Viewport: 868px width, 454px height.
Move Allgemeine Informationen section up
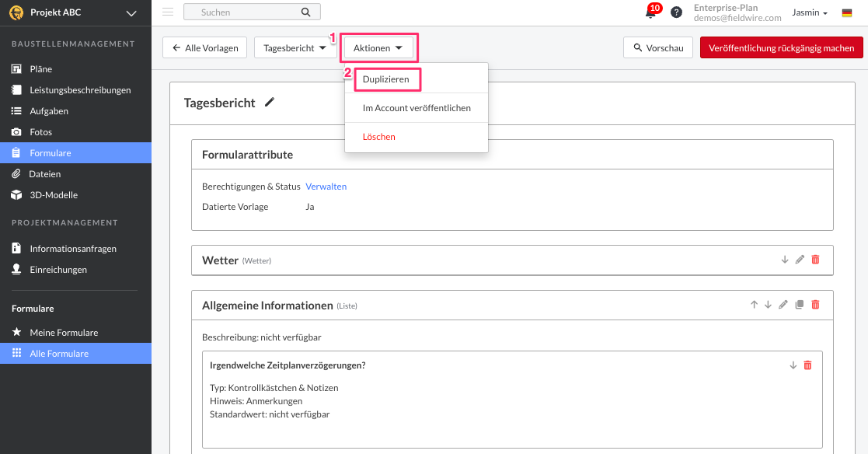coord(754,305)
